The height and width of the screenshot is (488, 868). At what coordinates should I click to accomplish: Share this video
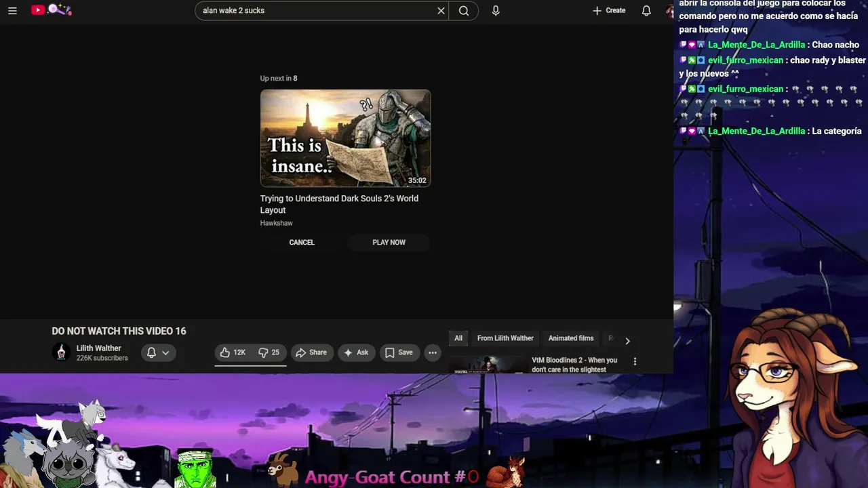[311, 352]
